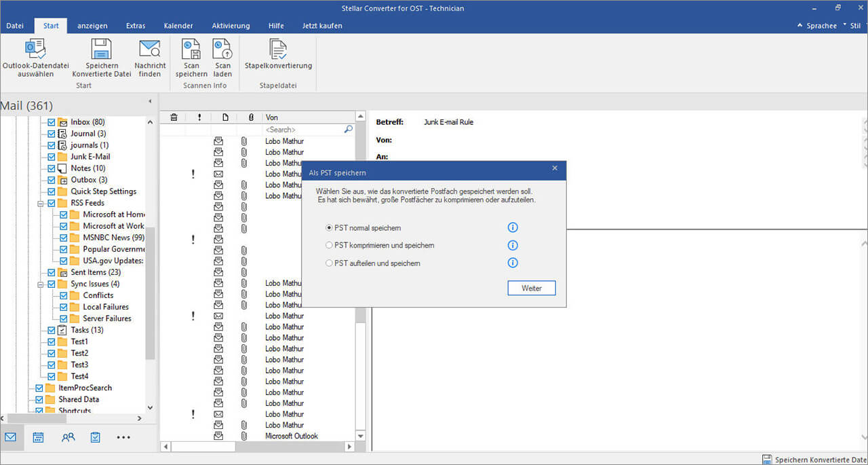The image size is (868, 465).
Task: Switch to Mail view icon in the bottom bar
Action: tap(10, 437)
